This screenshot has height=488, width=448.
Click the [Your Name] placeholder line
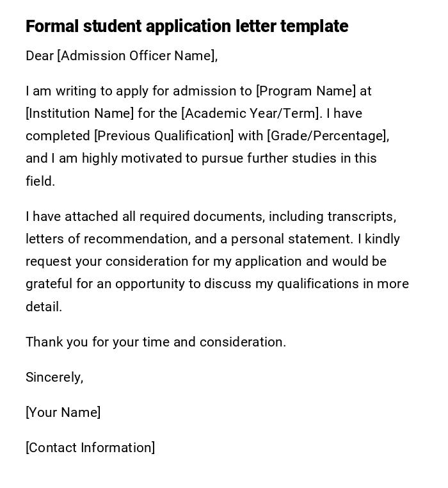(63, 412)
